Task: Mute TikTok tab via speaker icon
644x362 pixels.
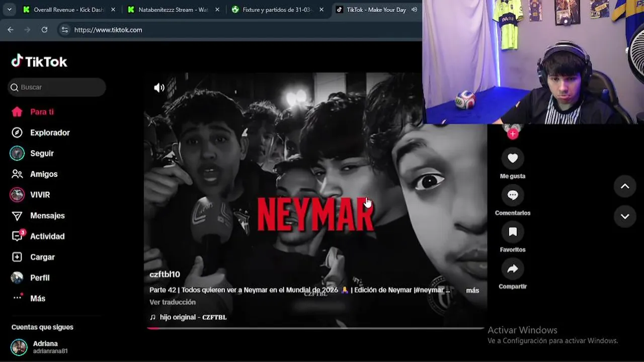Action: (415, 10)
